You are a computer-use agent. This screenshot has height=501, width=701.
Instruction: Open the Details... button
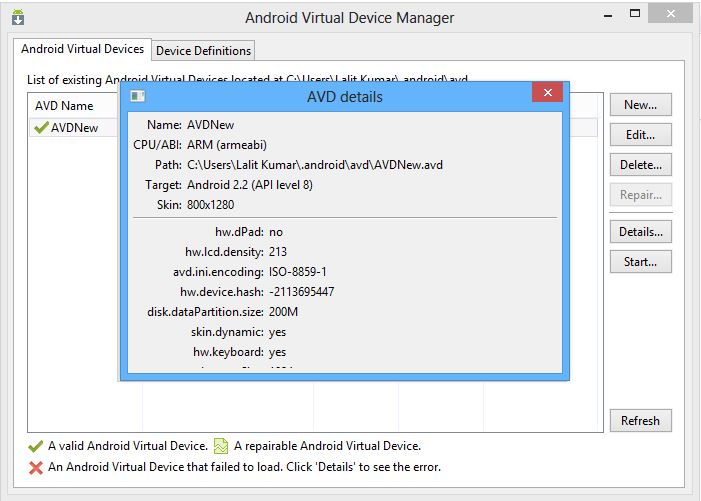[640, 231]
